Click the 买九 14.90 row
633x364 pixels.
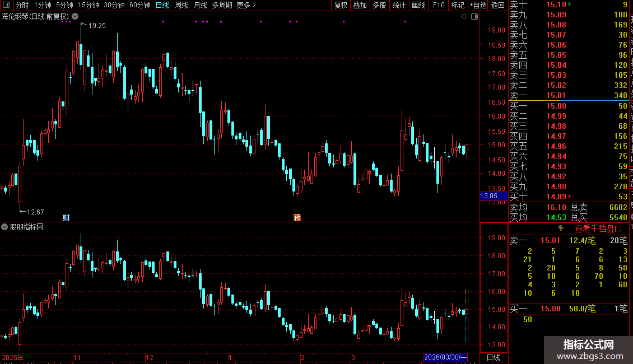[x=569, y=186]
